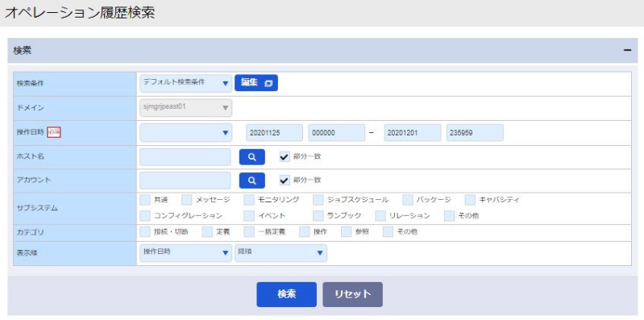This screenshot has width=644, height=320.
Task: Check the ランブック subsystem checkbox
Action: [318, 216]
